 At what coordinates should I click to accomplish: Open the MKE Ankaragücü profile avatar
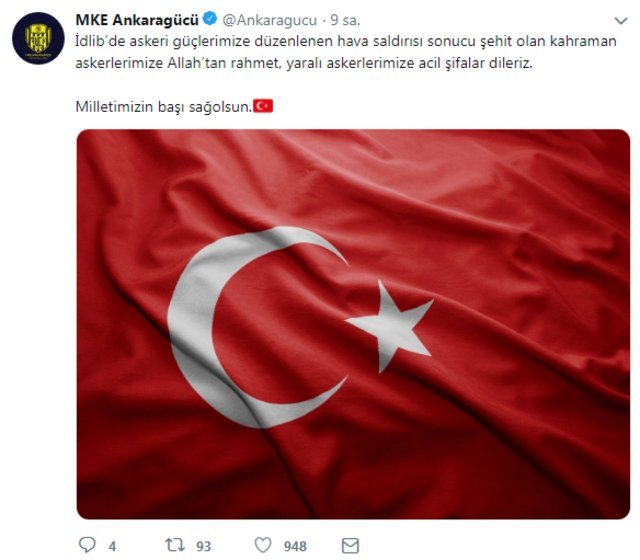click(38, 38)
